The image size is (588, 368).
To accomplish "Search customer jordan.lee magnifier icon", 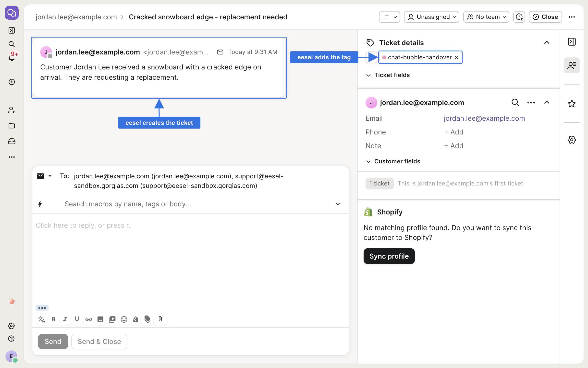I will tap(515, 103).
